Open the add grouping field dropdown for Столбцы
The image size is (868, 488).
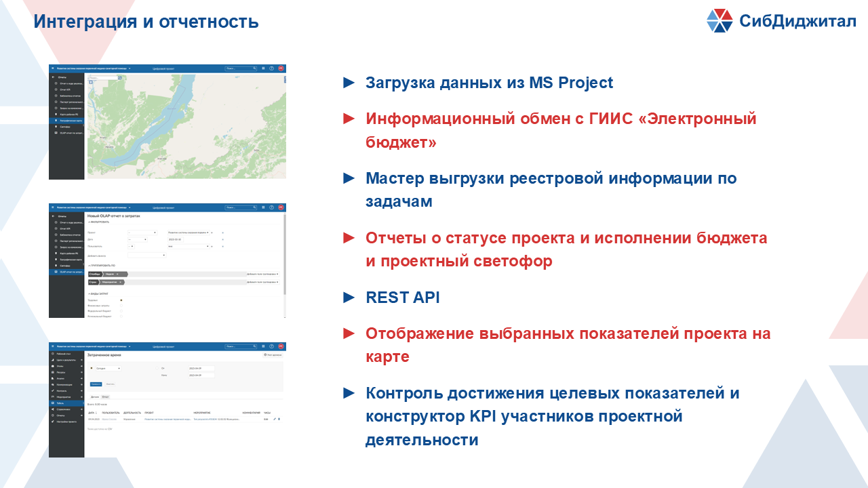pos(263,274)
